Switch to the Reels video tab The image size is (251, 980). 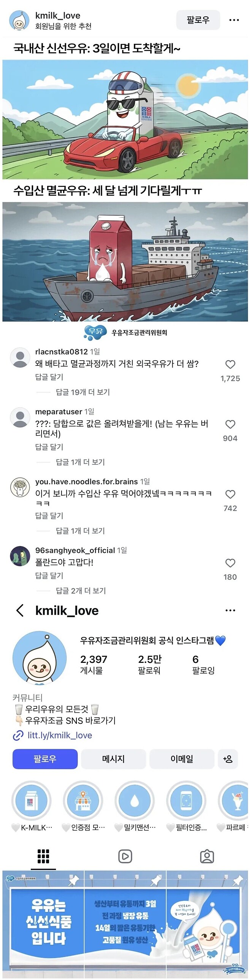pos(125,857)
